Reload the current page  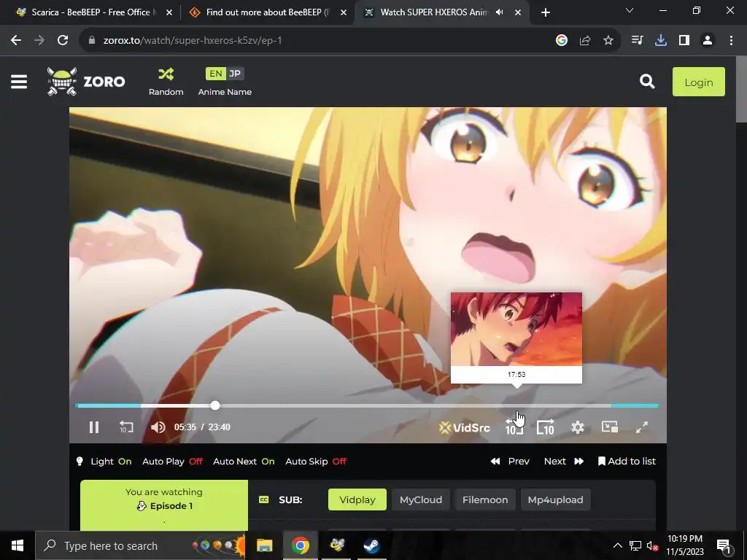[63, 41]
